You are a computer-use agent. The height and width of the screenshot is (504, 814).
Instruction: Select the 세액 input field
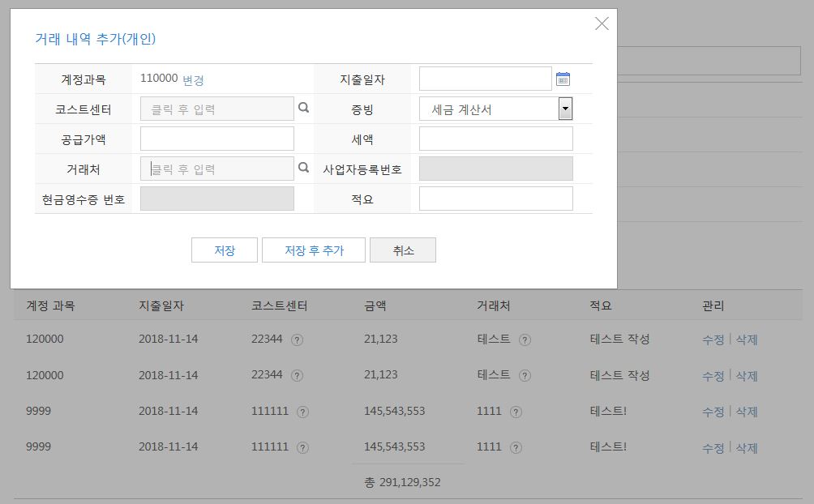495,139
